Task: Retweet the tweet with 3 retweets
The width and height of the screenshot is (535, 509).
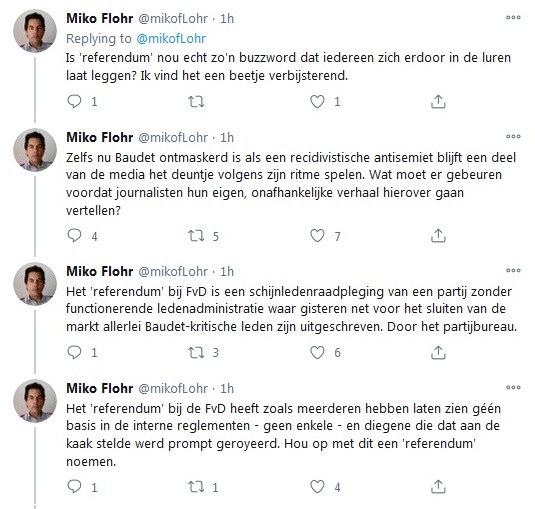Action: pos(196,352)
